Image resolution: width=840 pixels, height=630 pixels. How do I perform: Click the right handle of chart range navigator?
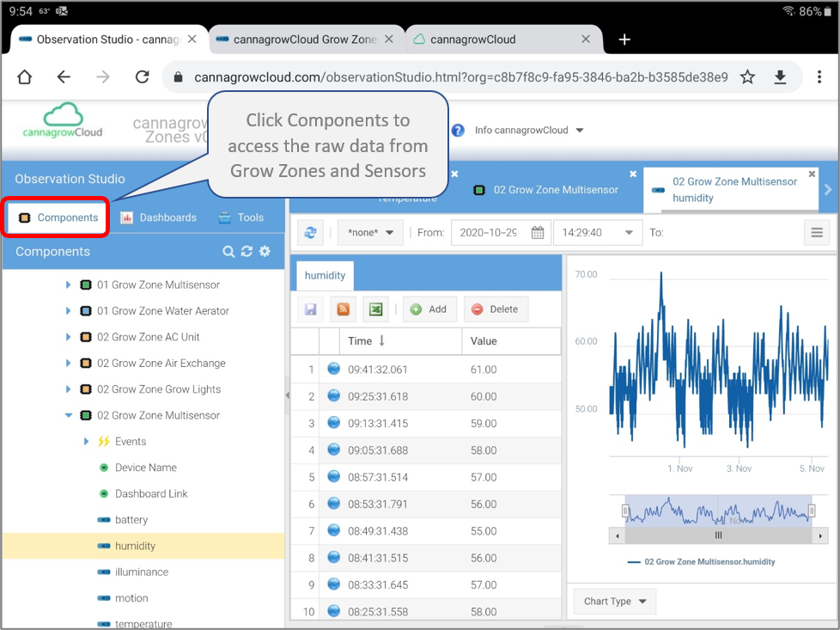811,511
